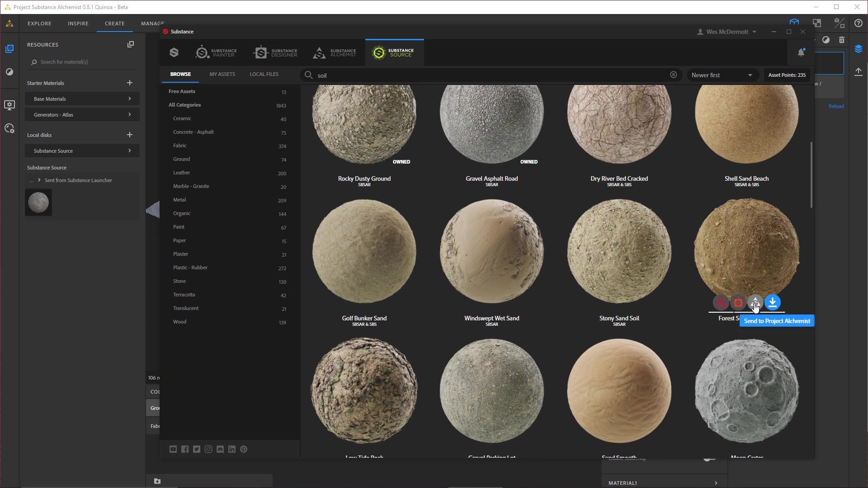Image resolution: width=868 pixels, height=488 pixels.
Task: Open the YouTube social link
Action: click(173, 449)
